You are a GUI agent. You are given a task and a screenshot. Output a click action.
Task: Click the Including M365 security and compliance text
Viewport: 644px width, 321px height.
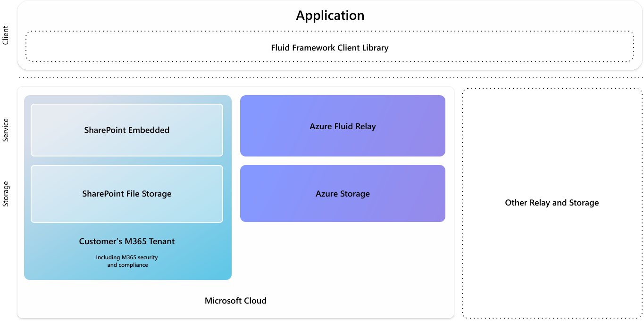point(126,261)
